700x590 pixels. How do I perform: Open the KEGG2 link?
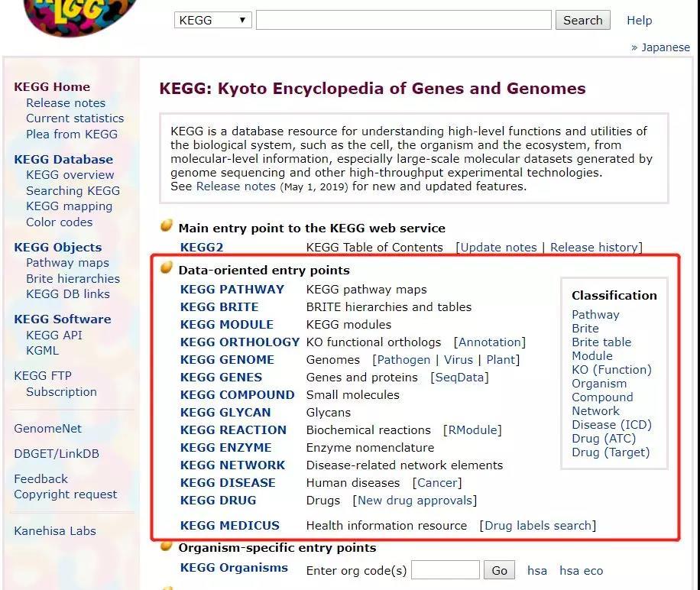pos(202,248)
